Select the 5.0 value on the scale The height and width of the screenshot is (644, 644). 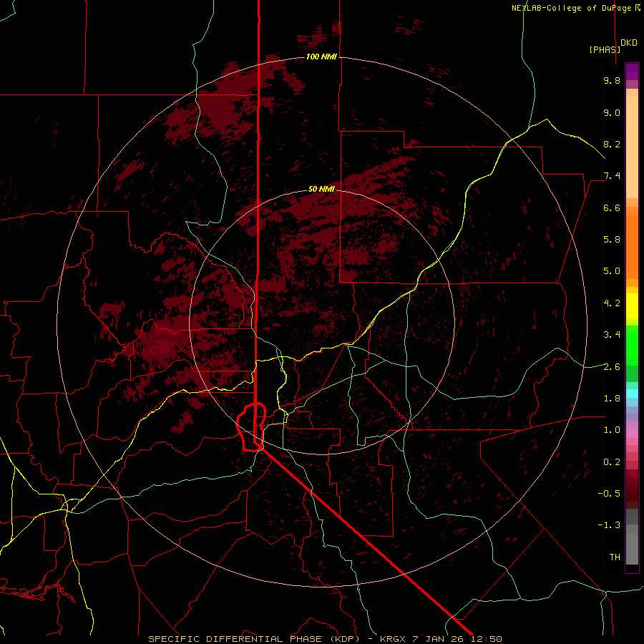pyautogui.click(x=612, y=271)
